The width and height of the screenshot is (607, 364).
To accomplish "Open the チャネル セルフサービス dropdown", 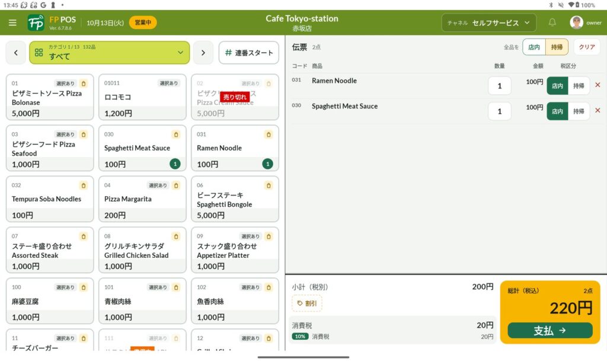I will 489,23.
